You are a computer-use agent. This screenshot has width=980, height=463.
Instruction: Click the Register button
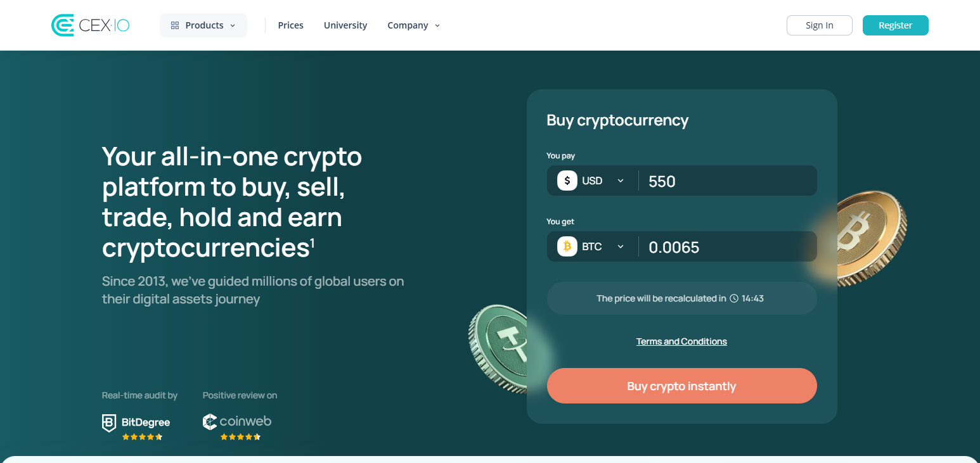(895, 25)
